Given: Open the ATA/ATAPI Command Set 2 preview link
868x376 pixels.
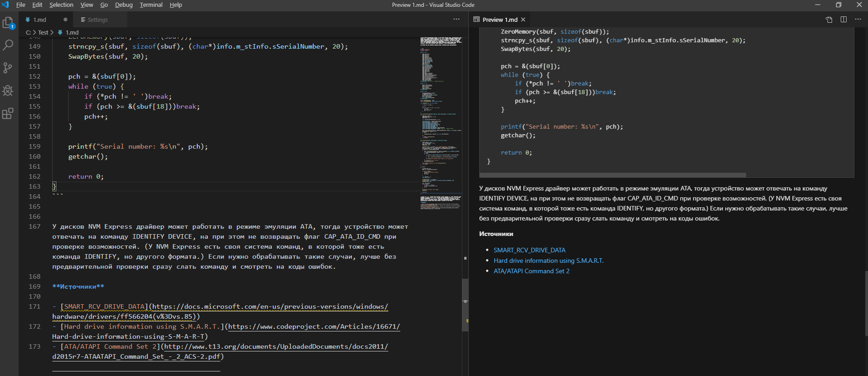Looking at the screenshot, I should click(x=532, y=271).
